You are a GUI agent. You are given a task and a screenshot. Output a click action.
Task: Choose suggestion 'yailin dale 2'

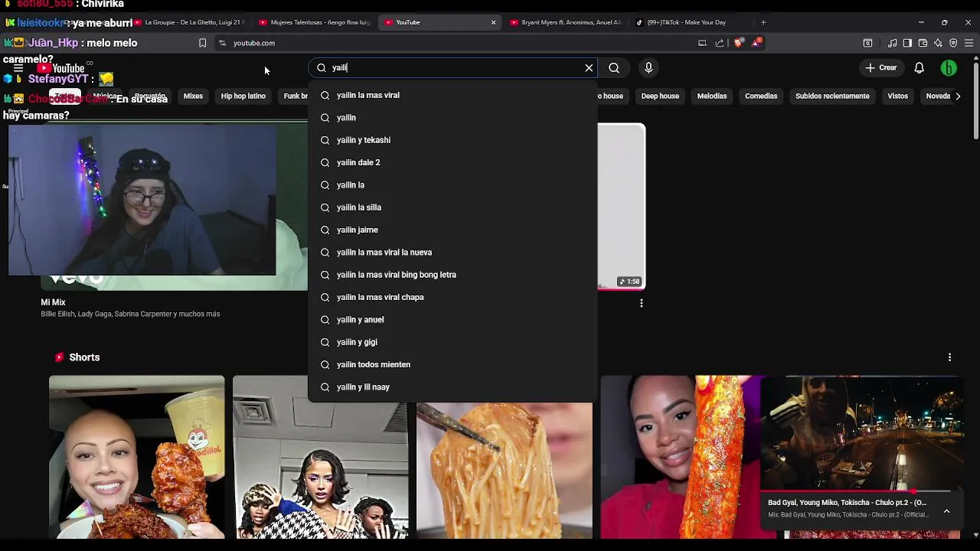452,162
